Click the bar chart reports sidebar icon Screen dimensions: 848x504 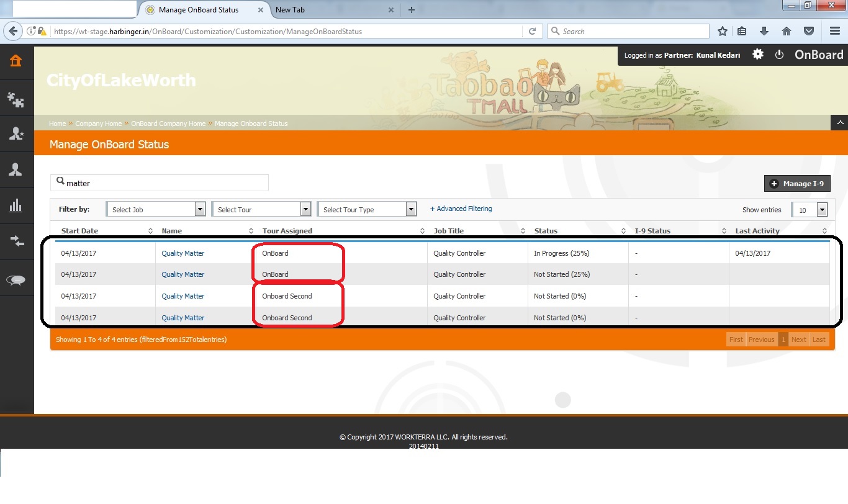coord(16,206)
